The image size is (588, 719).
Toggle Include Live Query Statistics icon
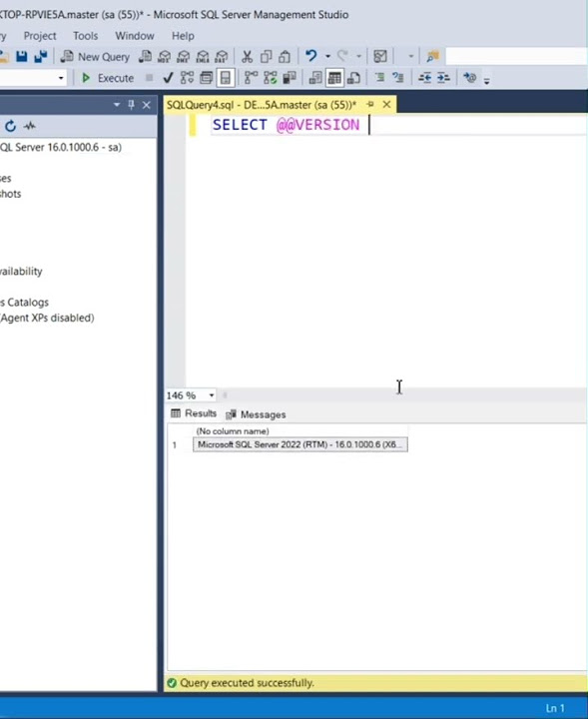270,78
